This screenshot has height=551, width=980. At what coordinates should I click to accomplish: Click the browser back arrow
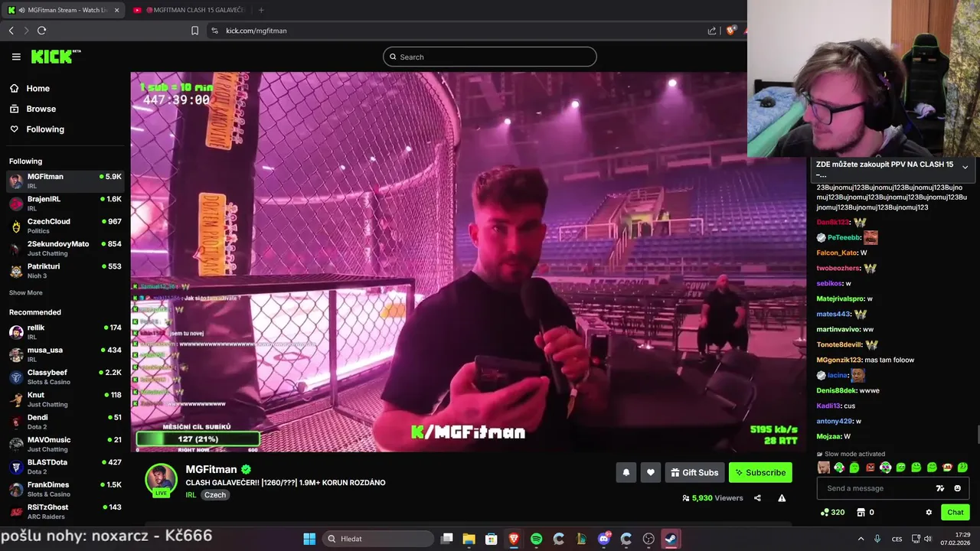click(11, 31)
